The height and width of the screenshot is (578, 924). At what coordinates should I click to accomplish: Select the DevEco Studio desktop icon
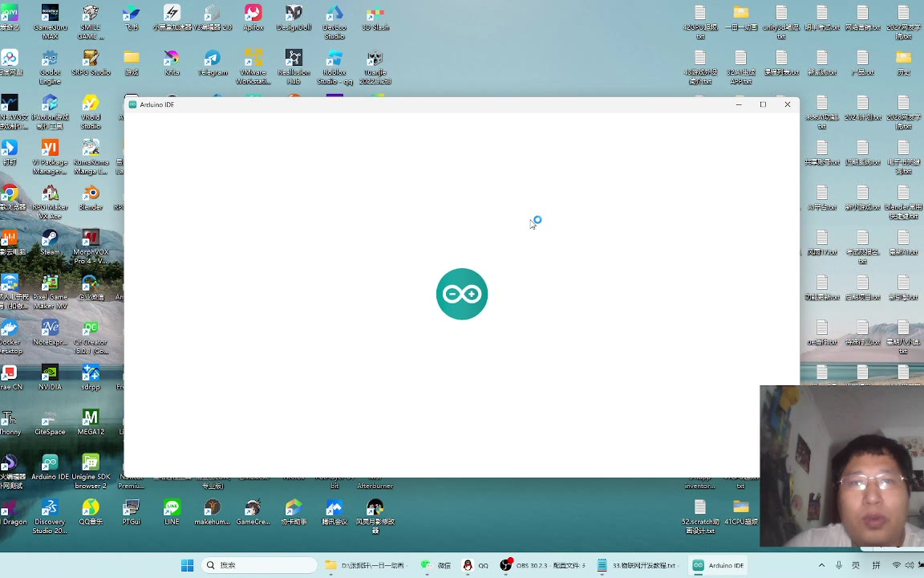[334, 22]
